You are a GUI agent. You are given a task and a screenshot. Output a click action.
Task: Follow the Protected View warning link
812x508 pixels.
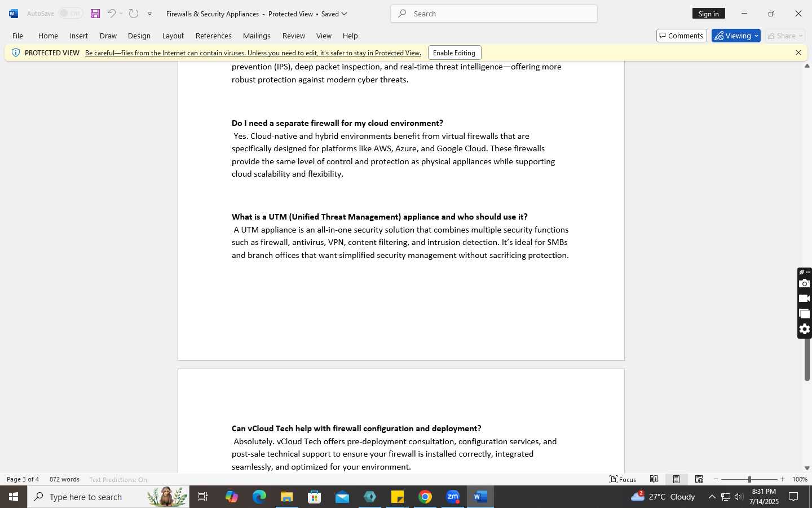coord(253,52)
